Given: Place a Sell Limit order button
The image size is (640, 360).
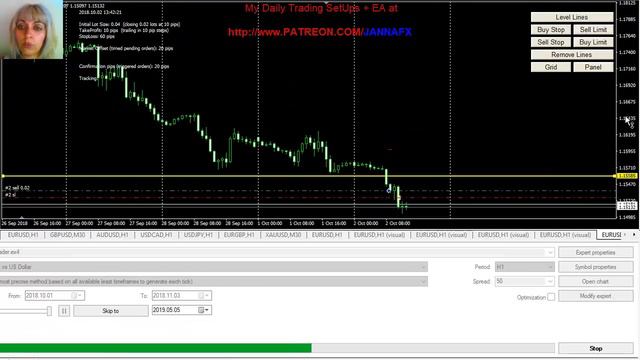Looking at the screenshot, I should coord(593,30).
